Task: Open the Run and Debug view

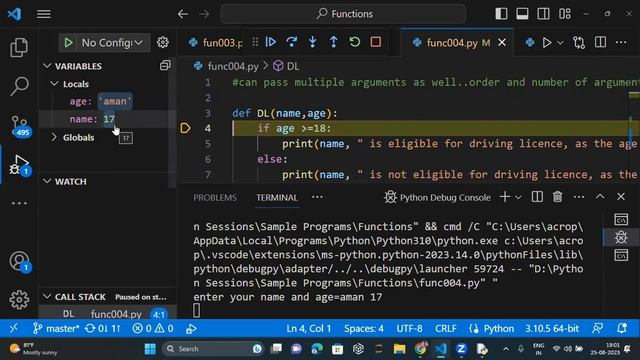Action: pos(19,164)
